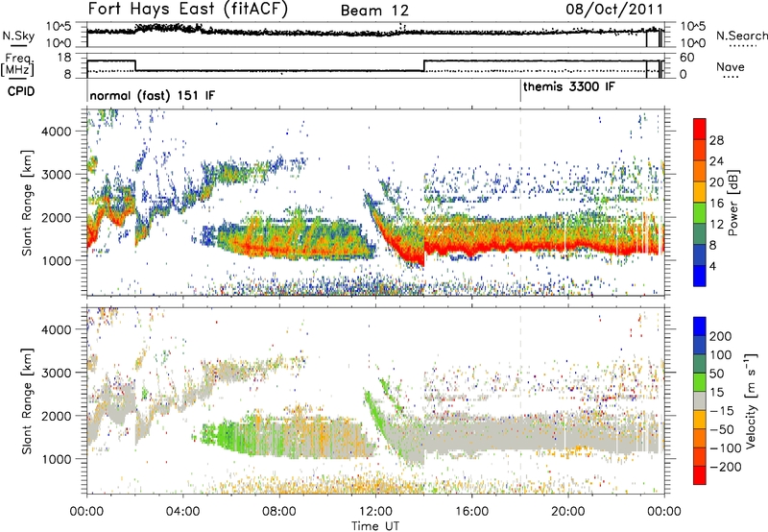768x532 pixels.
Task: Click the "-50" label on the Velocity scale
Action: click(x=722, y=429)
